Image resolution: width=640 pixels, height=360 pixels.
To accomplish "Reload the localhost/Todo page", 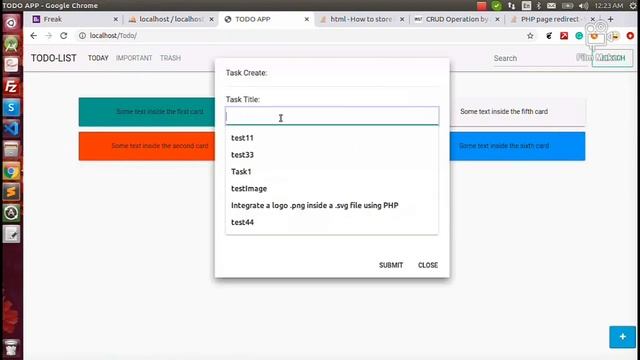I will 64,36.
